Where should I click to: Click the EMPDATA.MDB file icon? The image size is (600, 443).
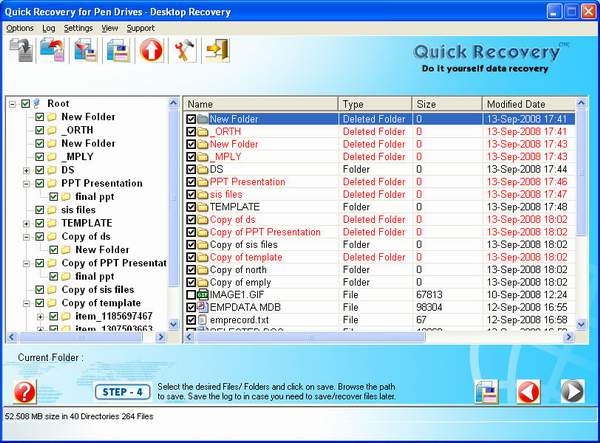pyautogui.click(x=202, y=307)
